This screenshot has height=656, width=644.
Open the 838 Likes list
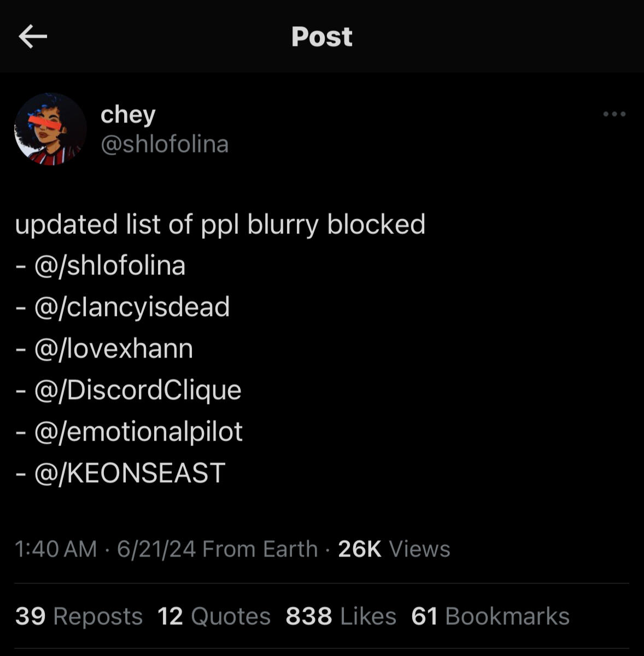(341, 616)
